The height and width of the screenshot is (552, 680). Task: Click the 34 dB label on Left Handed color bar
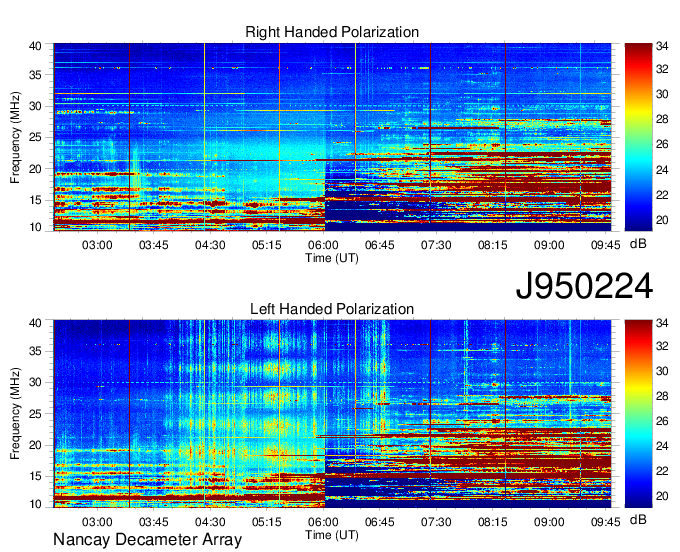[x=662, y=323]
